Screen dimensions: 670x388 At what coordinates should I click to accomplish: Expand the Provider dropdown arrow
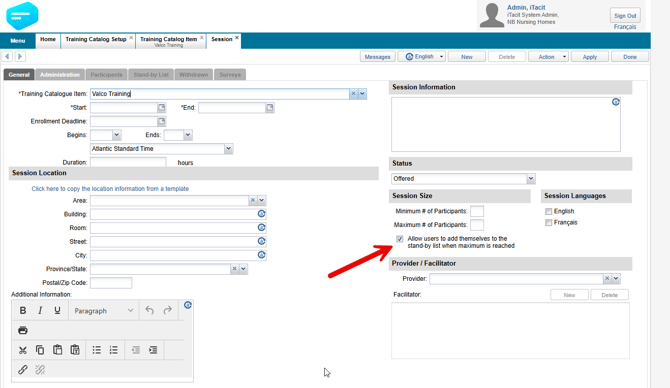point(616,278)
